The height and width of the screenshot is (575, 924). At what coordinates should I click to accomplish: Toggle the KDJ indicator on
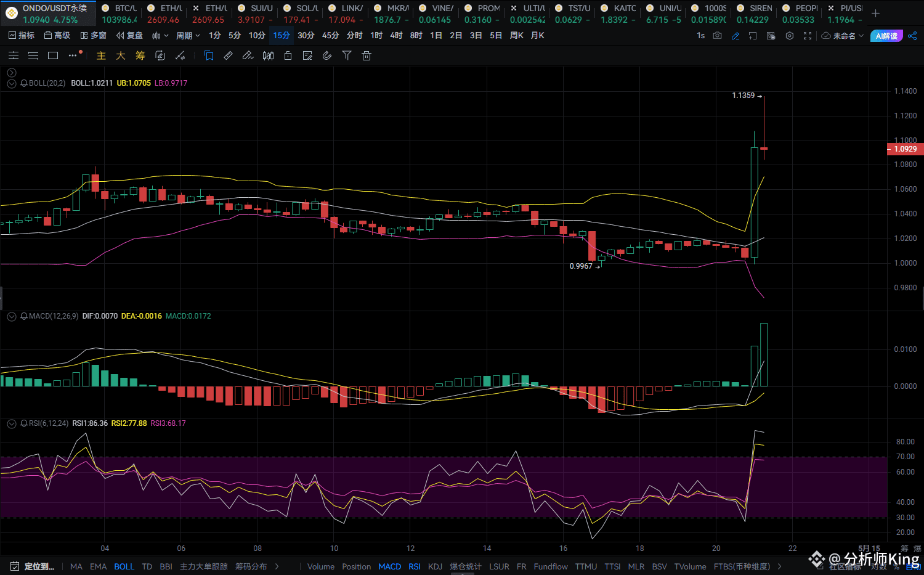pos(435,566)
